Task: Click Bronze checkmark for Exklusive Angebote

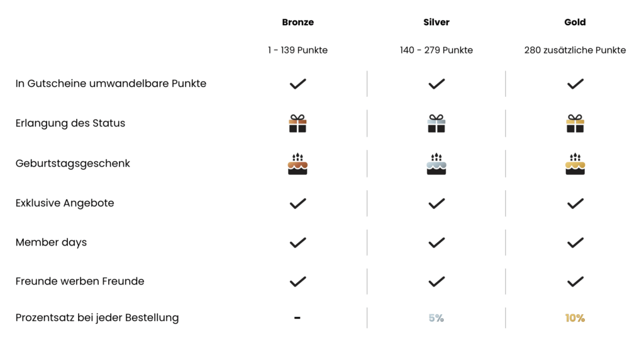Action: pos(297,203)
